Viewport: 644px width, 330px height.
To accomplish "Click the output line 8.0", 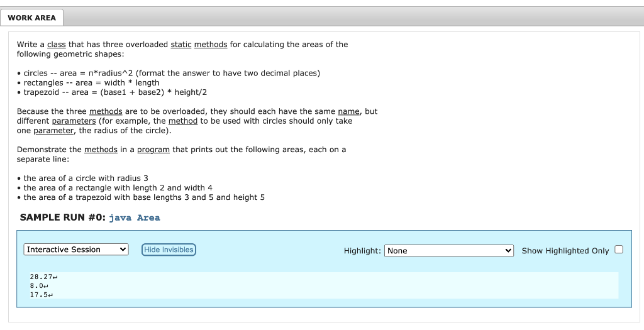I will pyautogui.click(x=39, y=285).
